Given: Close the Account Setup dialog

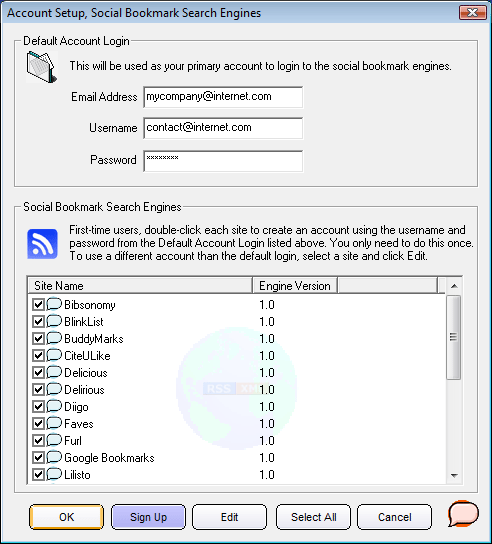Looking at the screenshot, I should click(x=473, y=12).
